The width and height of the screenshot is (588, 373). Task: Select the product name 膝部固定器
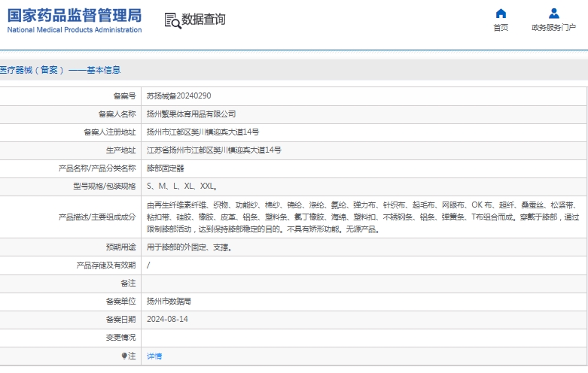(166, 168)
